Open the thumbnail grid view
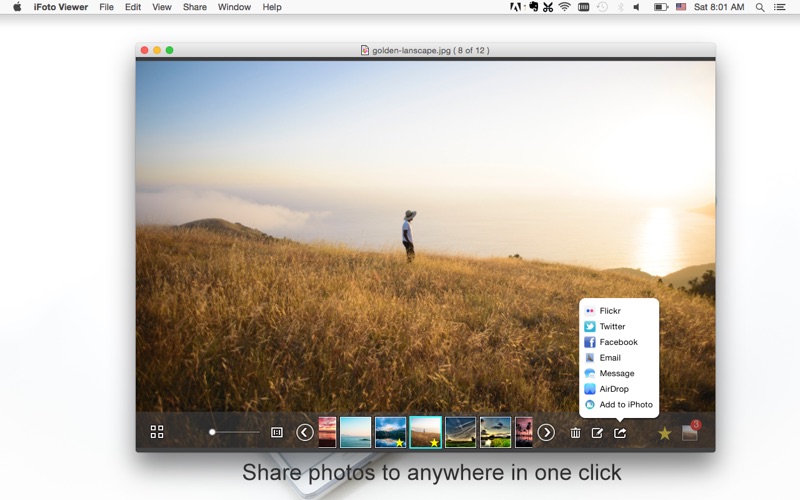Screen dimensions: 800x500 coord(157,432)
